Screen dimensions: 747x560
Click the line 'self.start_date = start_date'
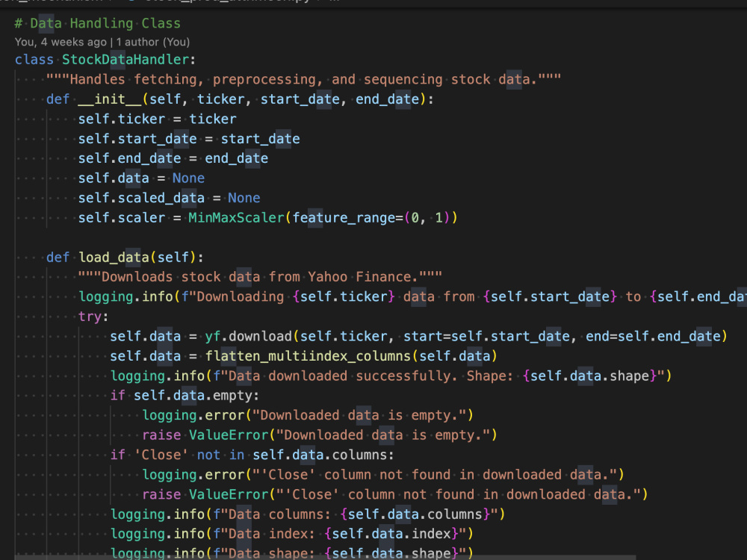click(189, 139)
